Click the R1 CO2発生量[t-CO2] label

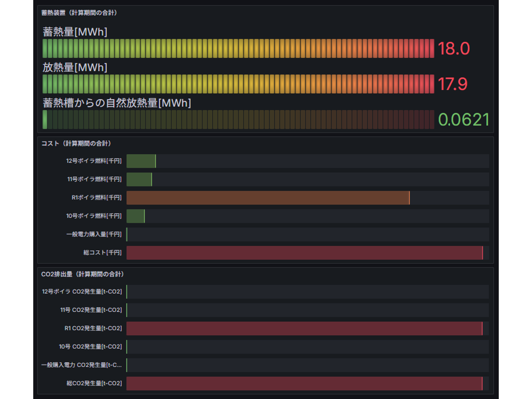(93, 328)
